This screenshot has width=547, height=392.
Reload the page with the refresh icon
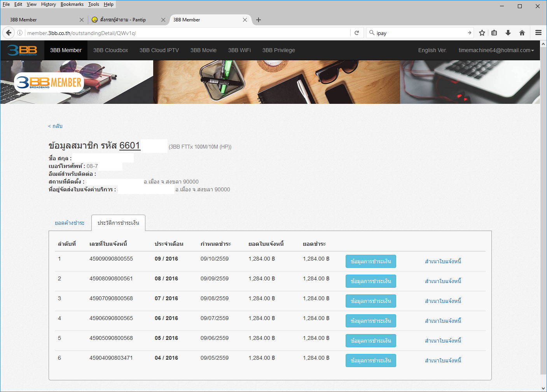[x=357, y=33]
